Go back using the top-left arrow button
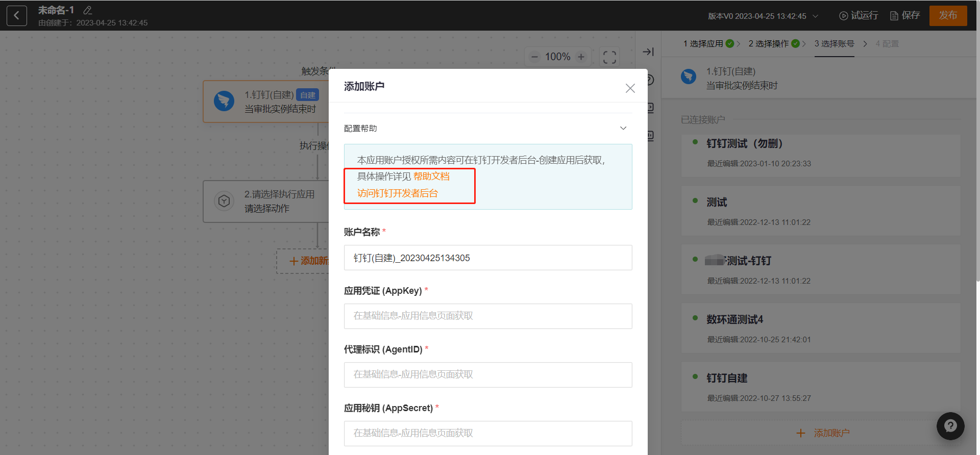This screenshot has height=455, width=980. click(x=16, y=15)
